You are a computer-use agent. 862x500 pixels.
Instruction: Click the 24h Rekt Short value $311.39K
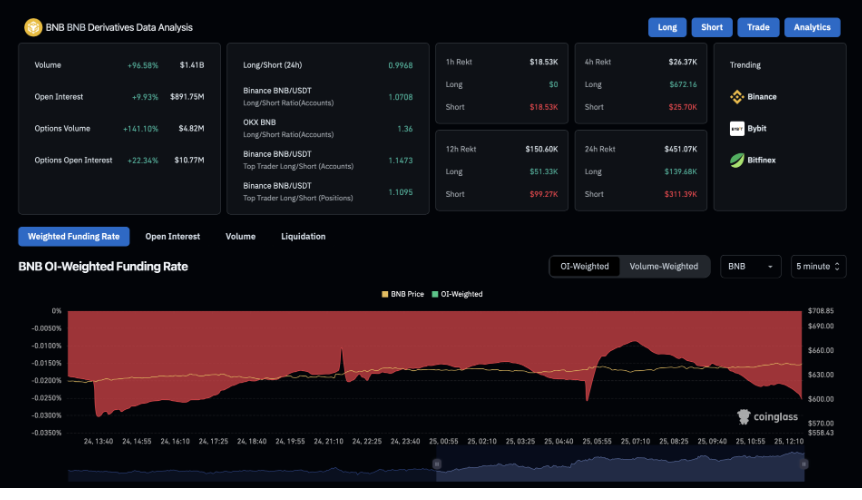pyautogui.click(x=681, y=195)
